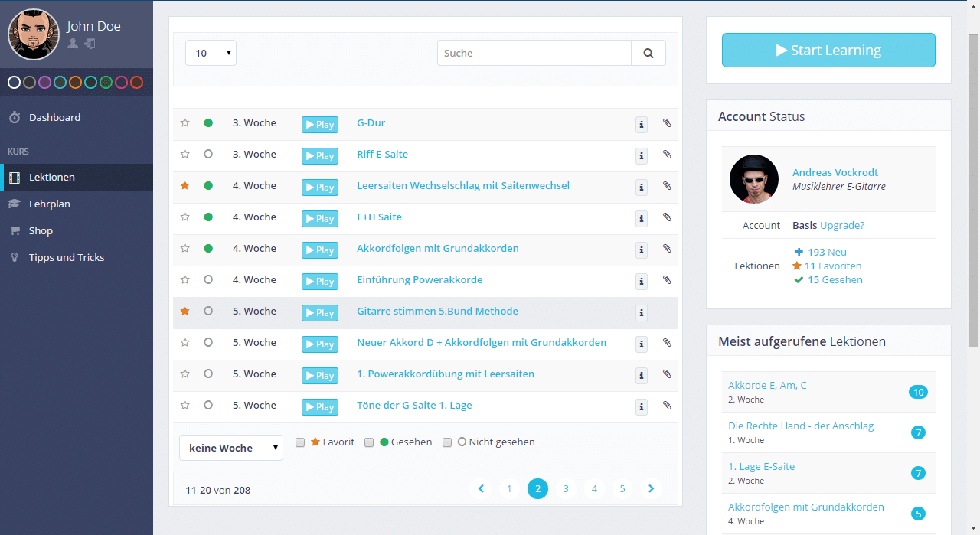Go to previous page arrow
980x535 pixels.
(x=481, y=488)
